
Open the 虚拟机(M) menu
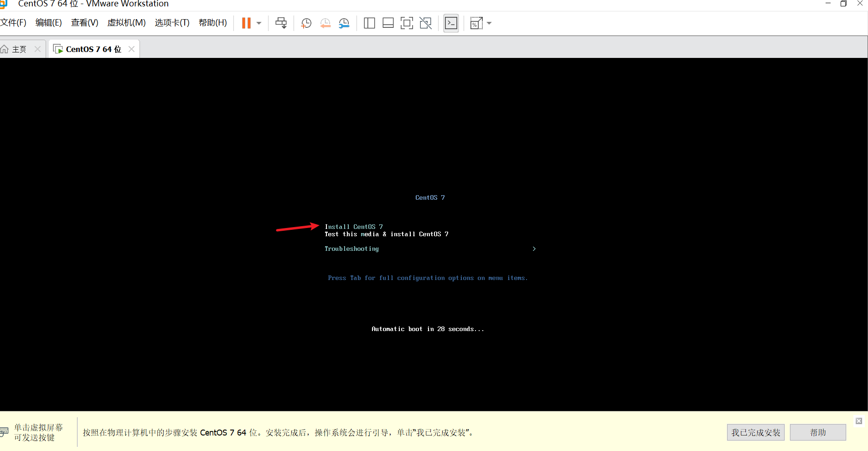click(127, 23)
